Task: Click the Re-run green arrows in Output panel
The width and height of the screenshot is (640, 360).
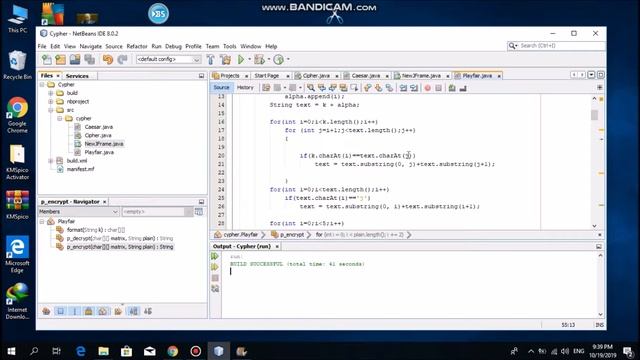Action: (x=215, y=256)
